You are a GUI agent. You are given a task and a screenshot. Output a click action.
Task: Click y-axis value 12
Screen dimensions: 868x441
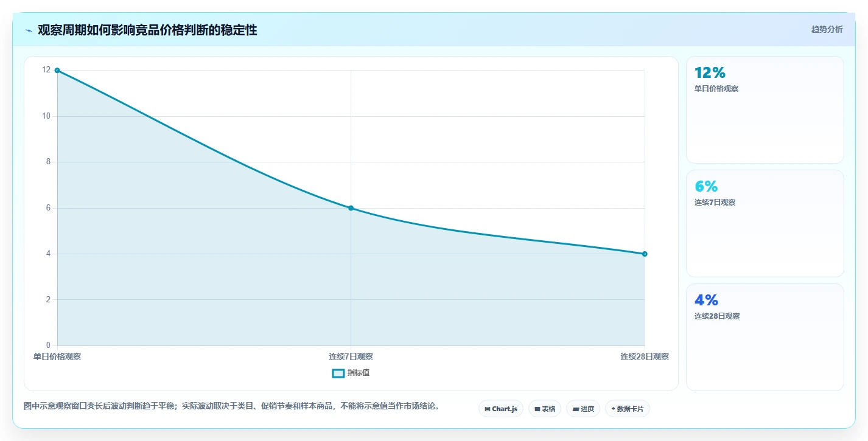(x=46, y=70)
